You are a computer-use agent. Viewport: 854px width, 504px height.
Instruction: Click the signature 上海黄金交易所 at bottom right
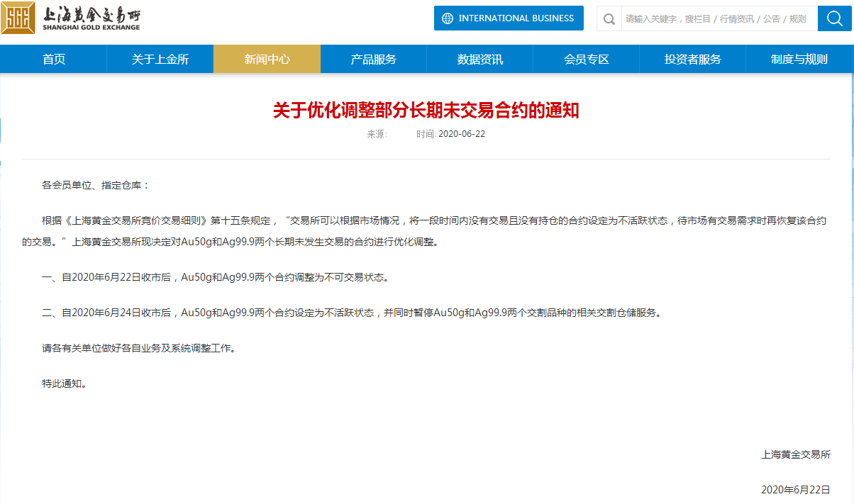pyautogui.click(x=796, y=454)
